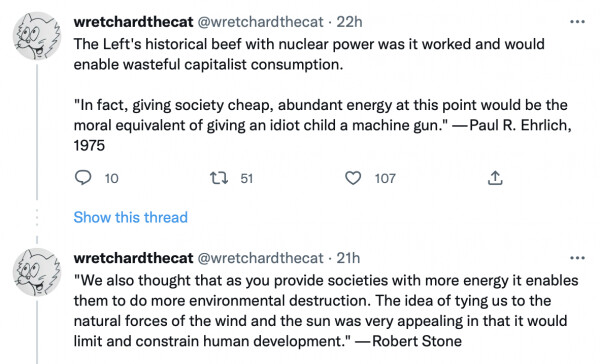This screenshot has width=600, height=364.
Task: Open replies on the Ehrlich quote tweet
Action: click(83, 178)
